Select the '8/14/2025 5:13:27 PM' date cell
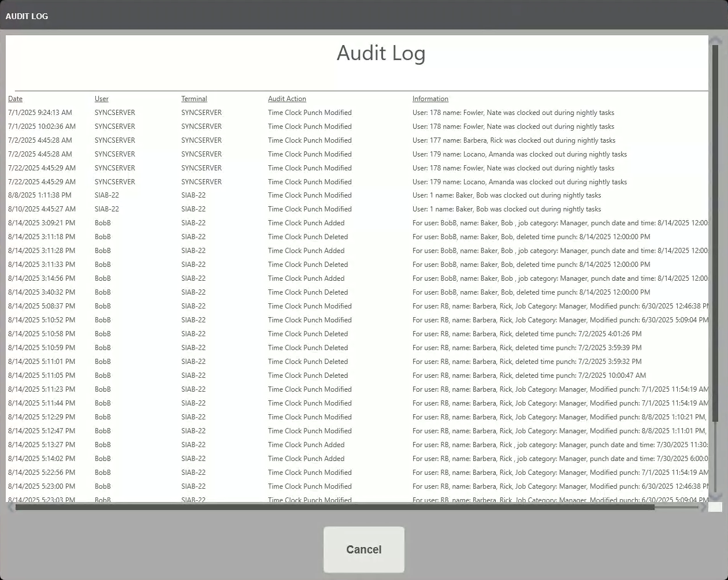This screenshot has width=728, height=580. tap(42, 445)
